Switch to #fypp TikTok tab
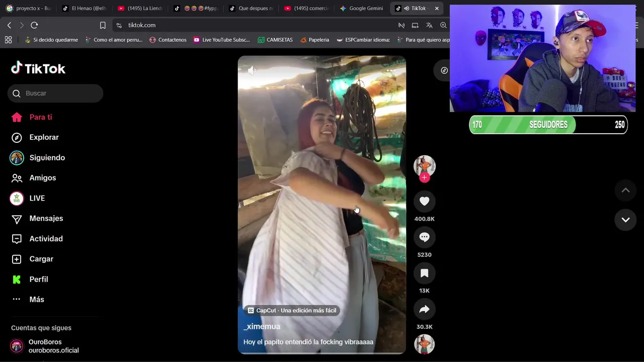The height and width of the screenshot is (362, 644). 195,9
